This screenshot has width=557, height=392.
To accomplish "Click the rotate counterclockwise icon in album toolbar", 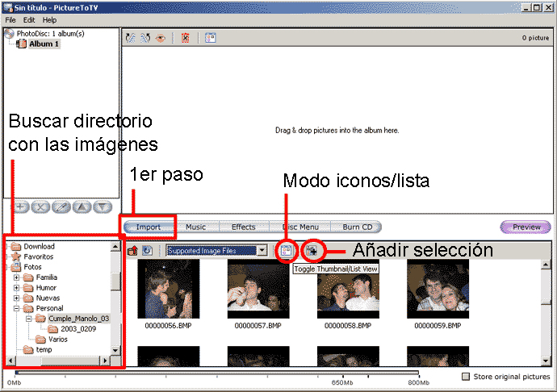I will [x=131, y=38].
